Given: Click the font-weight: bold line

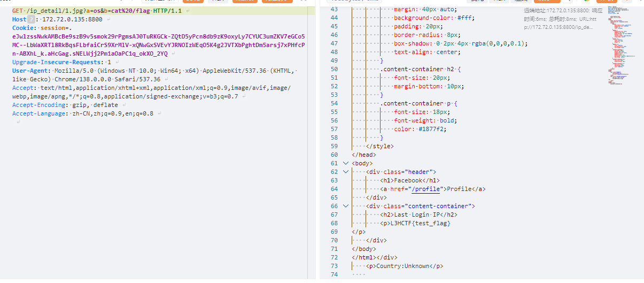Looking at the screenshot, I should [425, 120].
